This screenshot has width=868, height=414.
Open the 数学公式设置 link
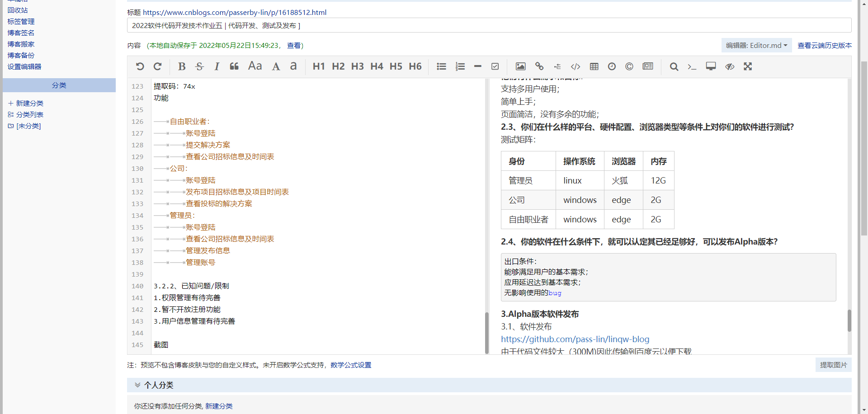coord(351,365)
